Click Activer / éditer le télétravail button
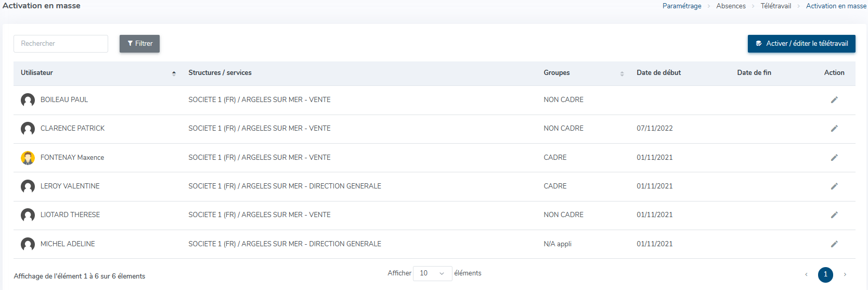Image resolution: width=868 pixels, height=290 pixels. pyautogui.click(x=801, y=44)
